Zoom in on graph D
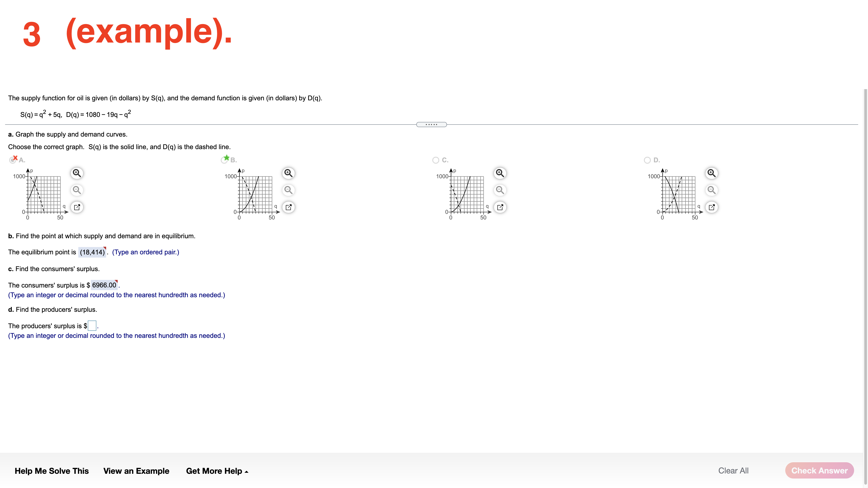The height and width of the screenshot is (488, 868). [x=711, y=173]
